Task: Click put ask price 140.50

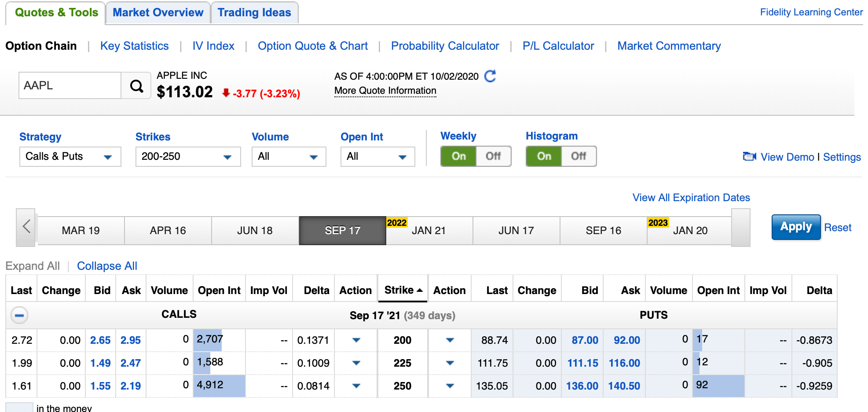Action: (624, 386)
